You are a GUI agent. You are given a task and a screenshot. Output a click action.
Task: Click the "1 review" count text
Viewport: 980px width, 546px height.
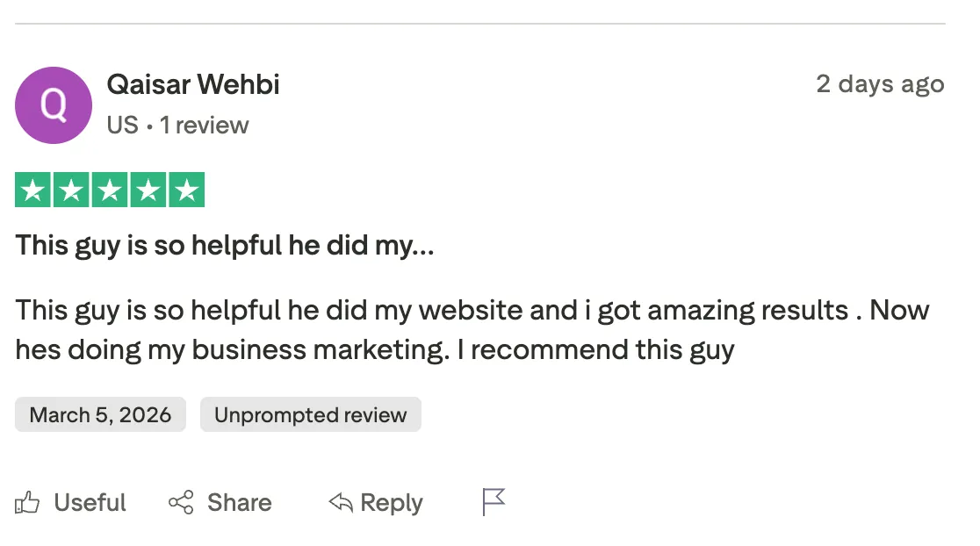(205, 126)
